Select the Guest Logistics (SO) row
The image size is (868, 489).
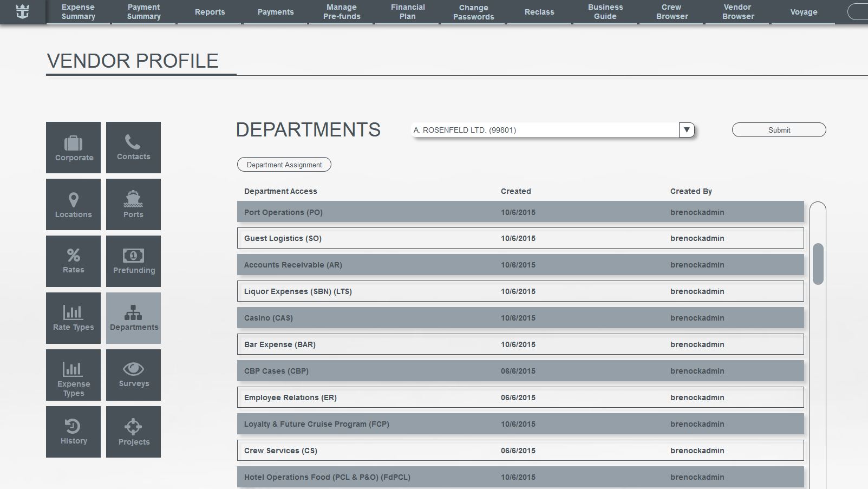pyautogui.click(x=520, y=238)
